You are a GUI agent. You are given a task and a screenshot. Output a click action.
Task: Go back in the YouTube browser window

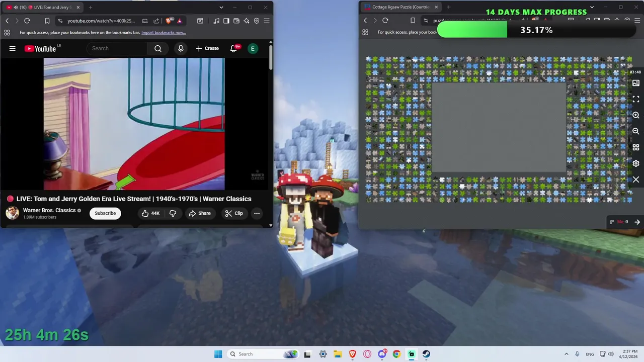click(x=7, y=21)
